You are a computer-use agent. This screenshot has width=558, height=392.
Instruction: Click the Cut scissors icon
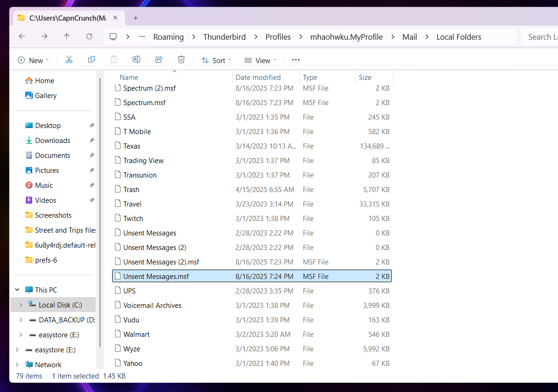coord(69,60)
